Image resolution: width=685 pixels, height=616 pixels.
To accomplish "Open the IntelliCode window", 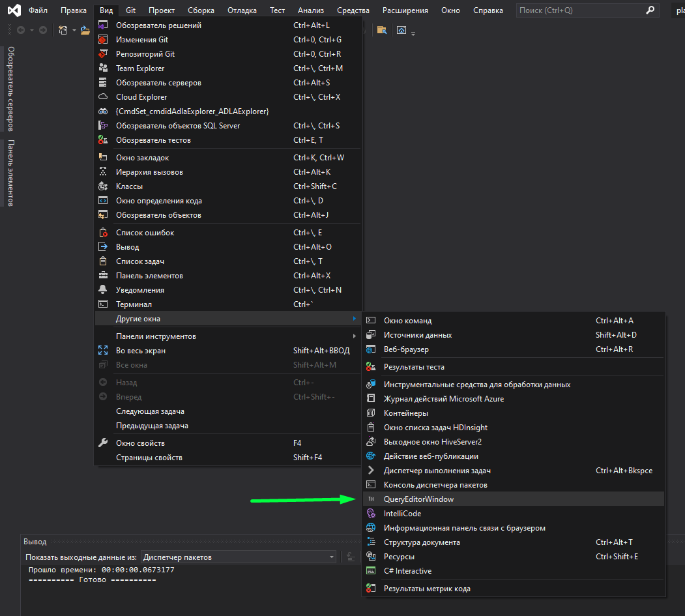I will pyautogui.click(x=402, y=514).
